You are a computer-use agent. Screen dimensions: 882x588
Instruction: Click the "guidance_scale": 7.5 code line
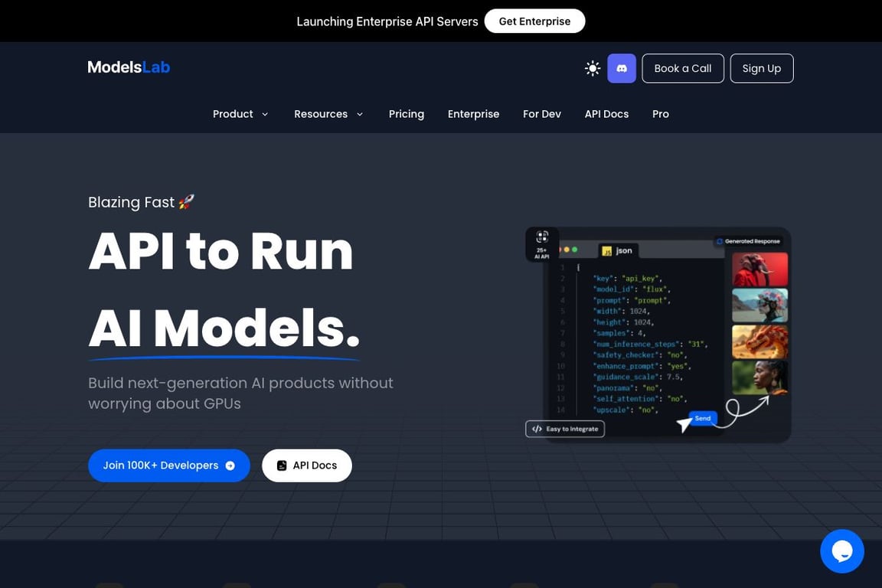coord(638,377)
